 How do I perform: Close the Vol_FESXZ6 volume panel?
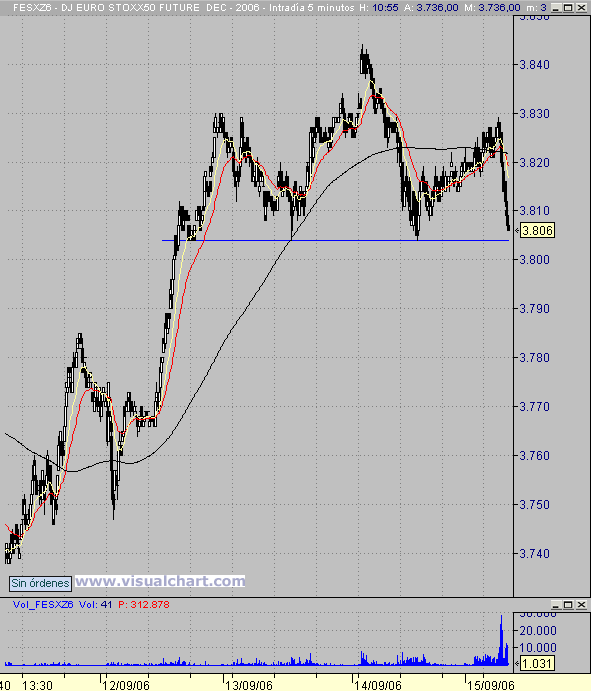(x=580, y=605)
